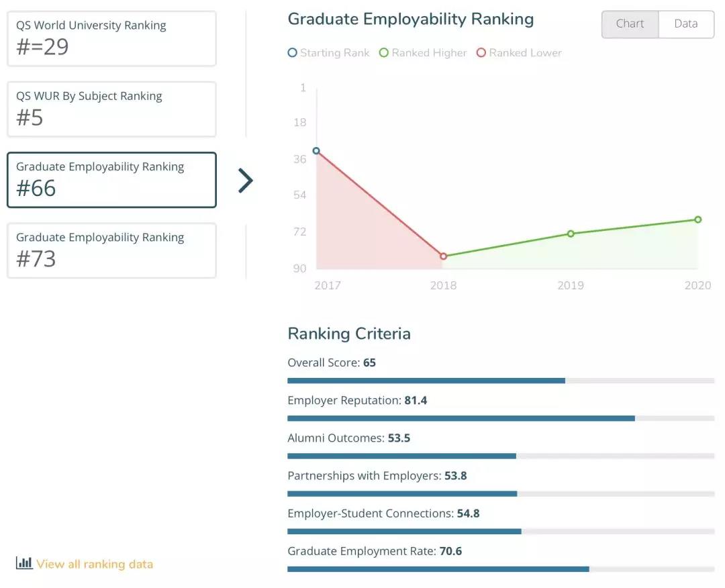Click the Overall Score progress bar
Screen dimensions: 725x588
point(500,381)
